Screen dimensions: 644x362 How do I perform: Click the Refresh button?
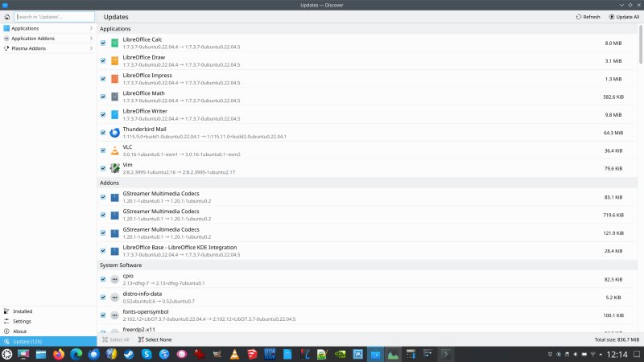(588, 17)
